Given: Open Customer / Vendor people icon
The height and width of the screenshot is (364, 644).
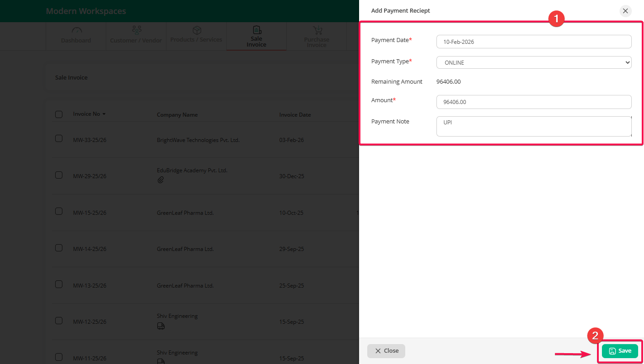Looking at the screenshot, I should point(136,30).
